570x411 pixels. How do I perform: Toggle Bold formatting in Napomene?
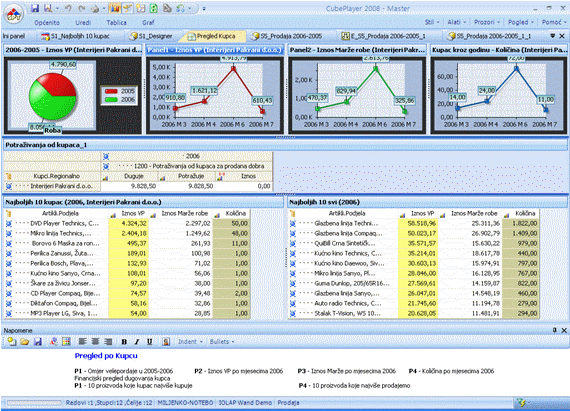tap(124, 342)
